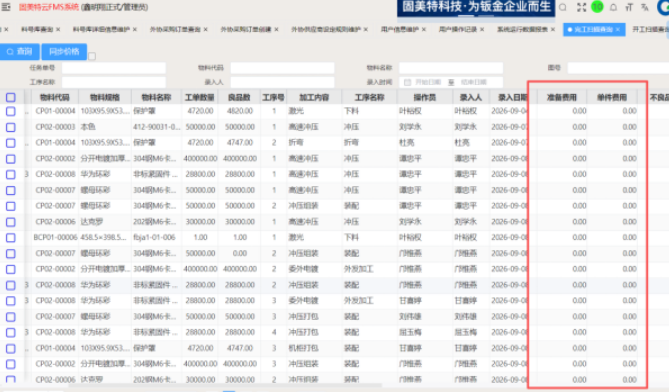Click the BCP01-00006 material code cell
This screenshot has height=392, width=669.
click(55, 237)
